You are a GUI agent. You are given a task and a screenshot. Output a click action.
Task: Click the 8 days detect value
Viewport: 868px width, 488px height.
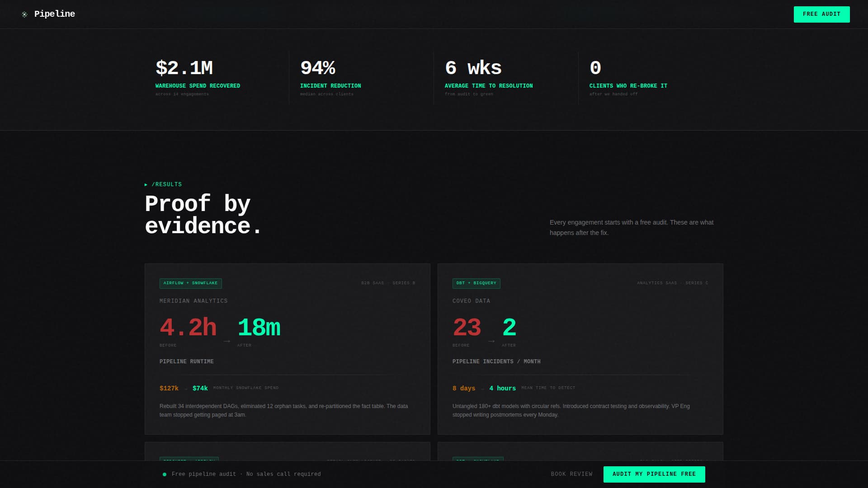point(464,389)
